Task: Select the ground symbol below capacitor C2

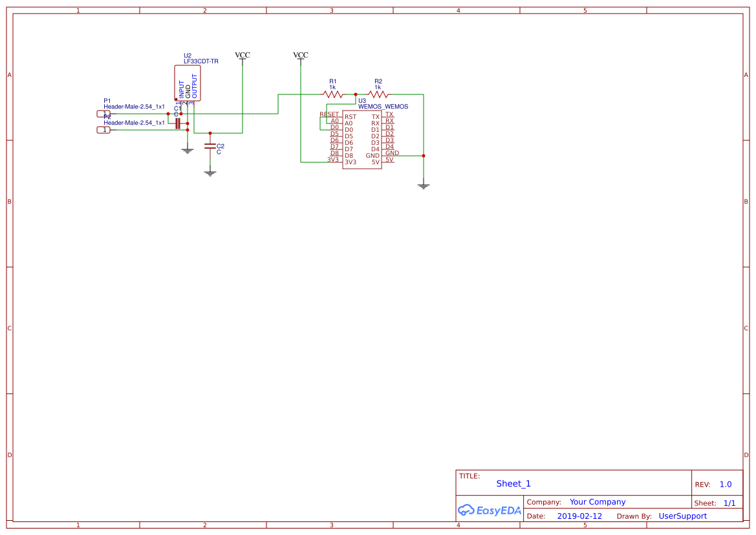Action: (210, 173)
